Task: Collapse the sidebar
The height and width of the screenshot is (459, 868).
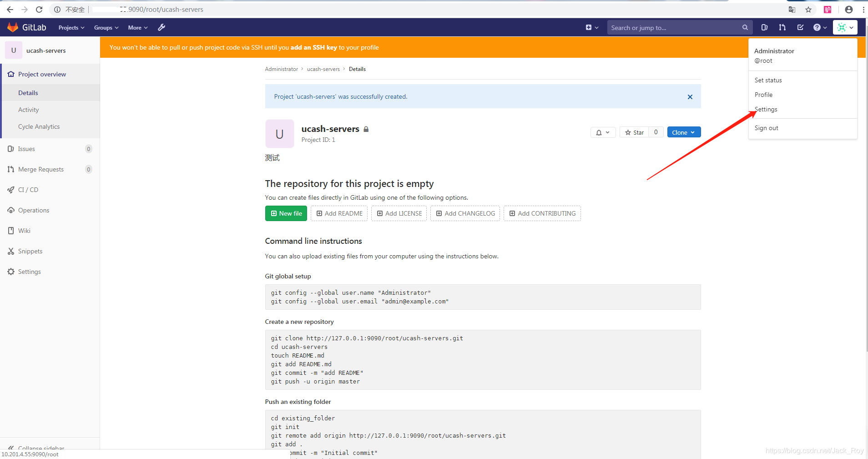Action: tap(41, 448)
